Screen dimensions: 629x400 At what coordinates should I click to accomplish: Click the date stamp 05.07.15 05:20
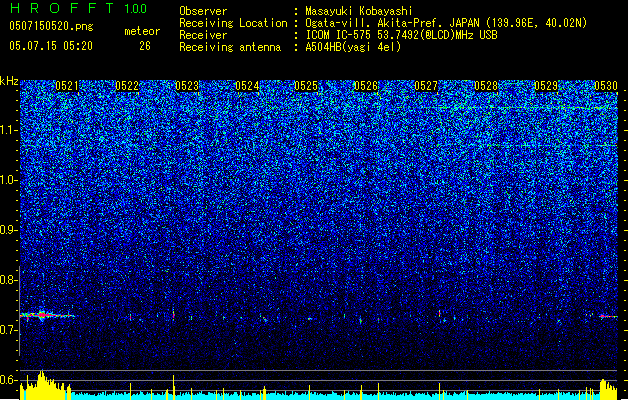(51, 46)
